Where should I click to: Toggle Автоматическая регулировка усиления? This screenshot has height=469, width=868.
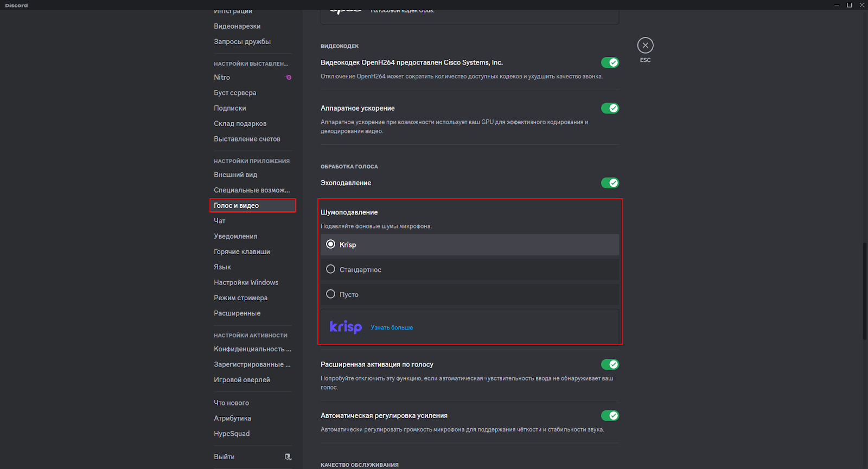coord(610,416)
